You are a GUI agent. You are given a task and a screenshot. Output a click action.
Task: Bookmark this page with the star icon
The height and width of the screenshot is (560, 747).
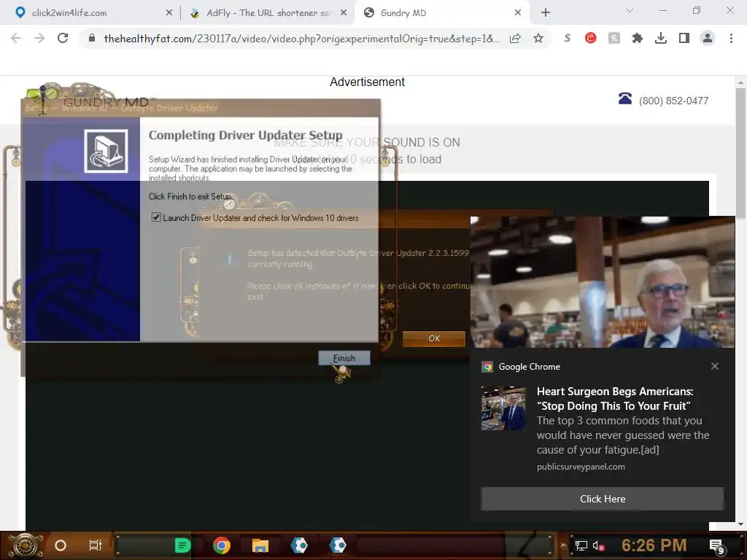538,38
